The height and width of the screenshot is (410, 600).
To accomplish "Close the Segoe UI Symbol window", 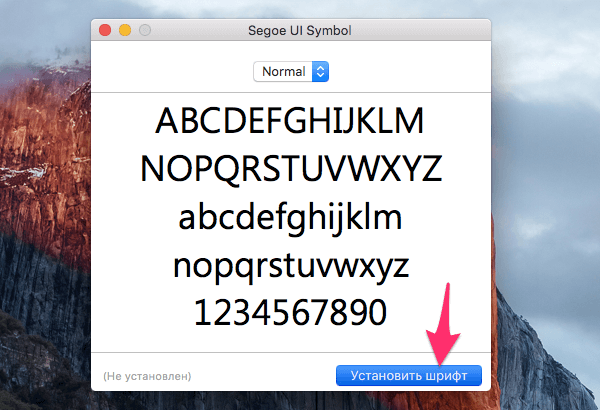I will click(x=105, y=30).
